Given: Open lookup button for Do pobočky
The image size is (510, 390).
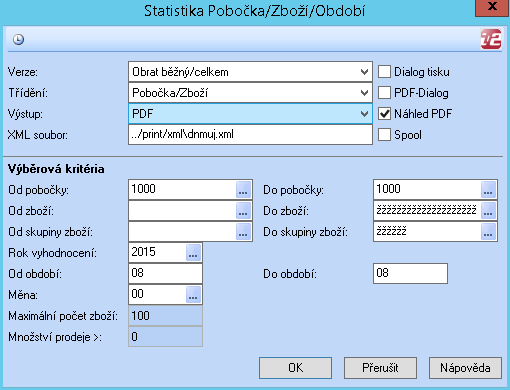Looking at the screenshot, I should (488, 189).
